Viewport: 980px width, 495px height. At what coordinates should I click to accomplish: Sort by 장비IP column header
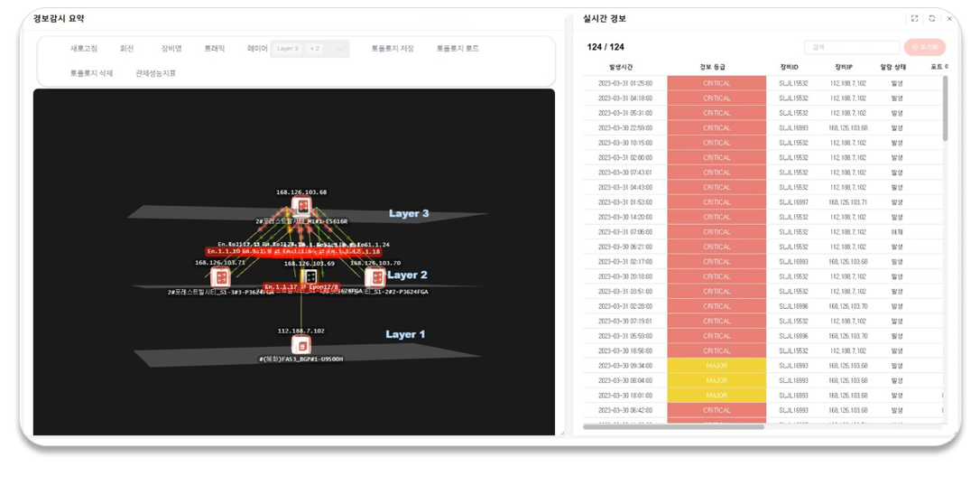pos(844,67)
